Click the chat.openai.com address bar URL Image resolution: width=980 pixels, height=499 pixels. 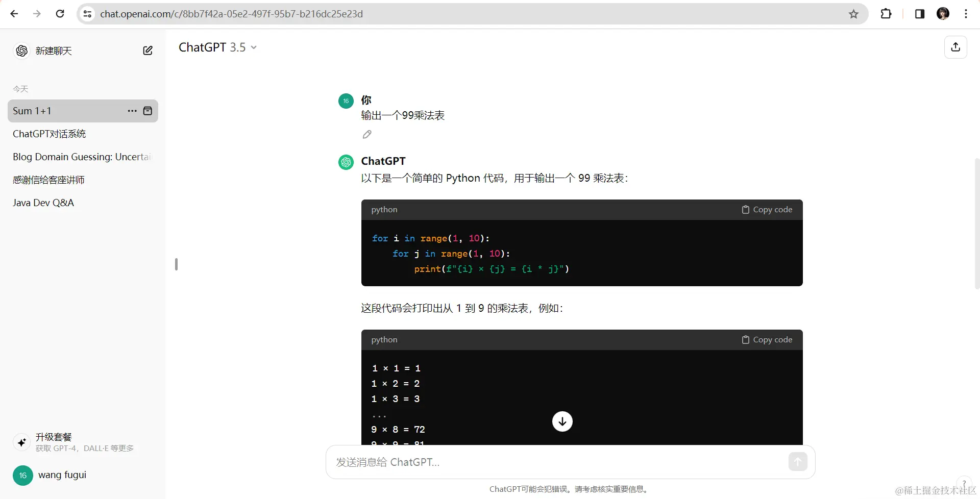(x=231, y=14)
